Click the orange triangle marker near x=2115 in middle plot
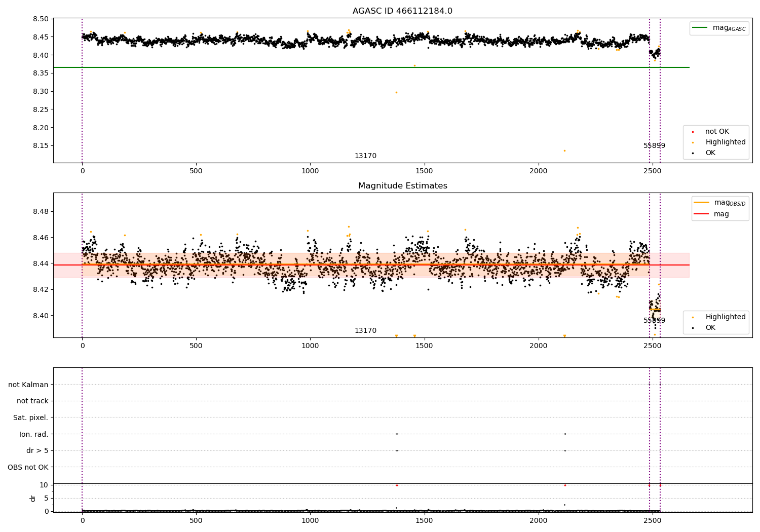 tap(564, 336)
